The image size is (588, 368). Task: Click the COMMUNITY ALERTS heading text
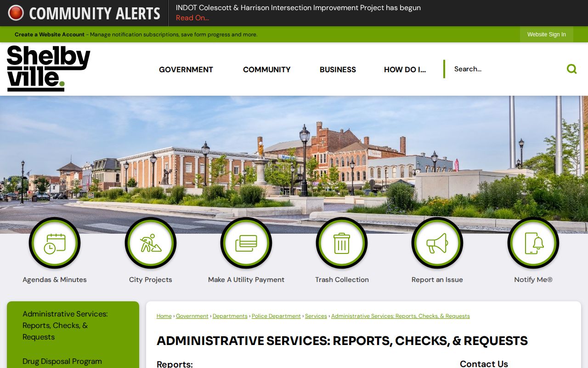[x=95, y=13]
